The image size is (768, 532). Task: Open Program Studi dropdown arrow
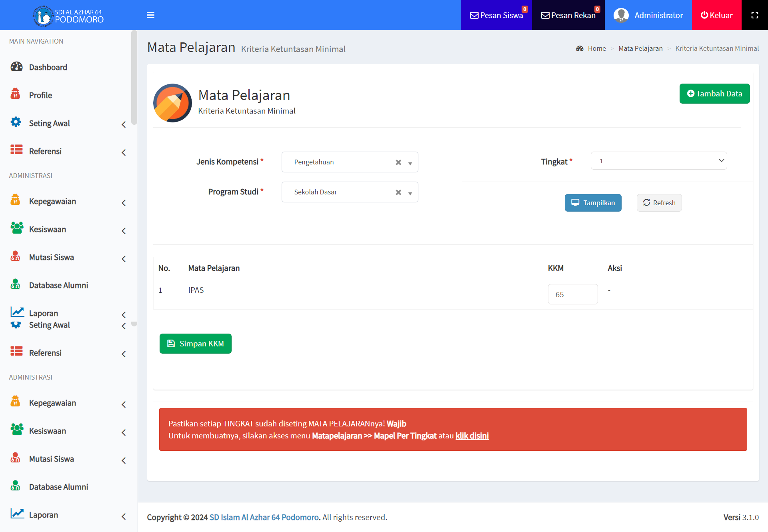[410, 193]
